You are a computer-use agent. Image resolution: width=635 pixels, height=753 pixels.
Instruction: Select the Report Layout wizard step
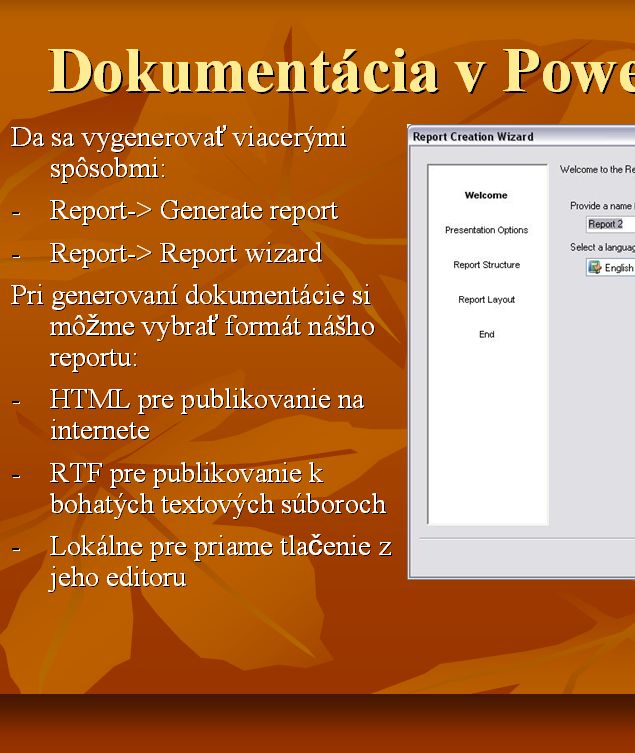click(x=486, y=300)
